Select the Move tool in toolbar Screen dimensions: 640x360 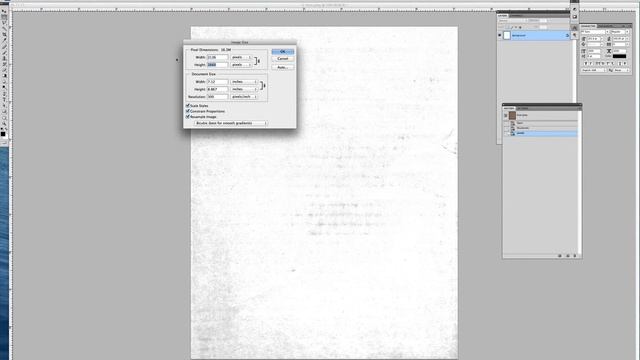click(x=4, y=11)
